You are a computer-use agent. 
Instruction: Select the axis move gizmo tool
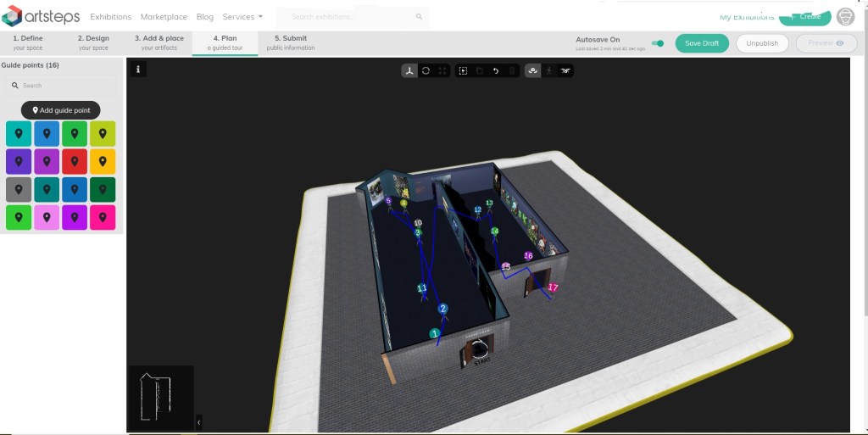[409, 70]
